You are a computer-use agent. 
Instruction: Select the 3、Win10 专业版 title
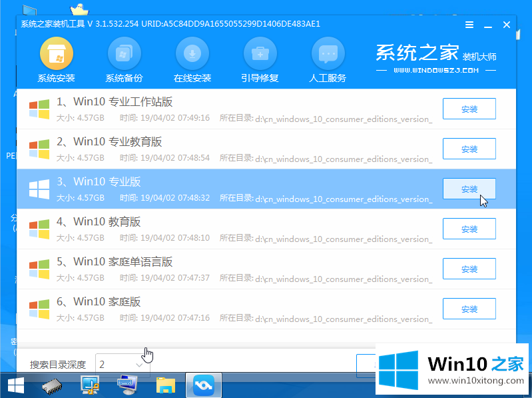point(99,182)
